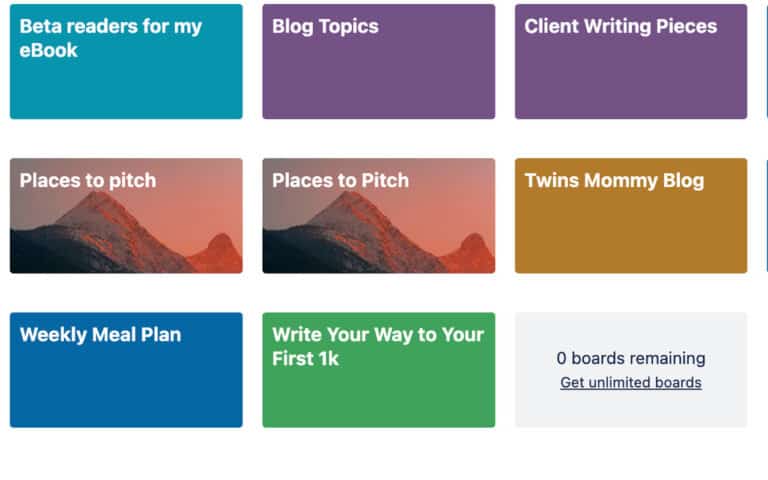This screenshot has width=768, height=480.
Task: Open lowercase 'Places to pitch' board
Action: pyautogui.click(x=126, y=216)
